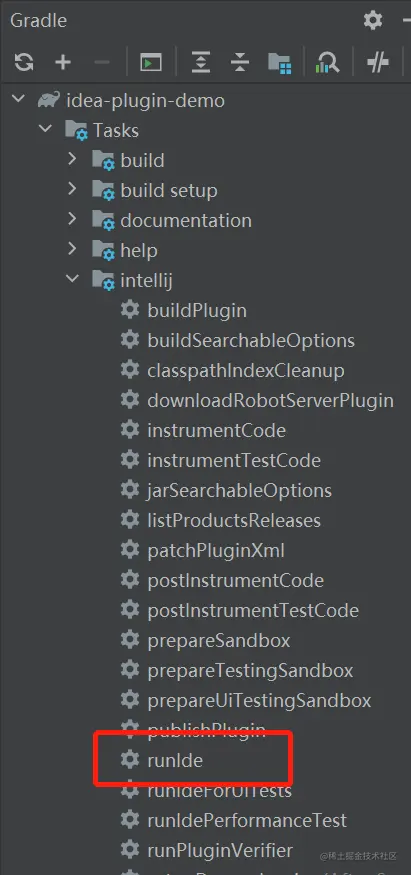Collapse the Tasks folder
The image size is (411, 875).
point(45,129)
